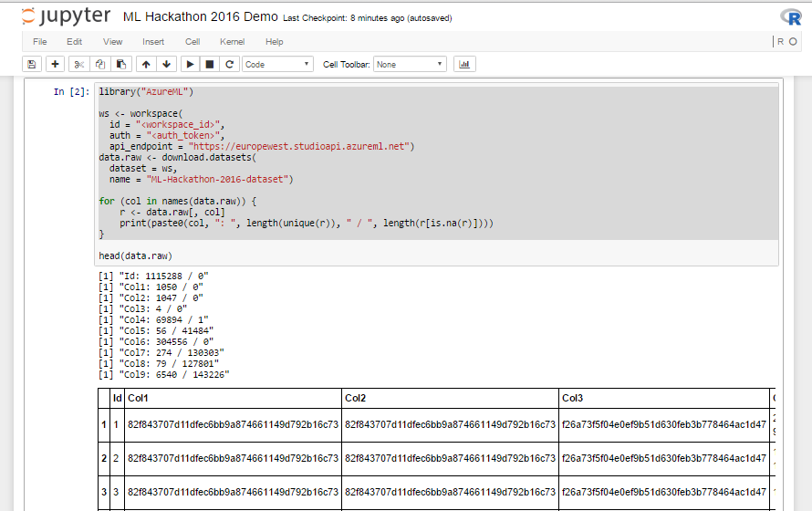Open the View menu
This screenshot has height=511, width=812.
point(112,41)
